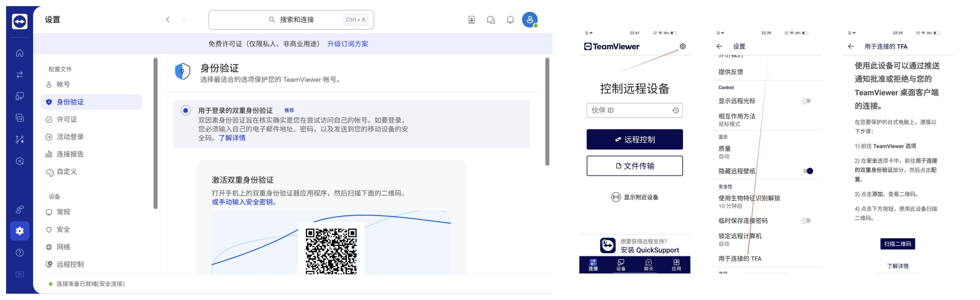
Task: Open 安全 device settings
Action: [x=91, y=230]
